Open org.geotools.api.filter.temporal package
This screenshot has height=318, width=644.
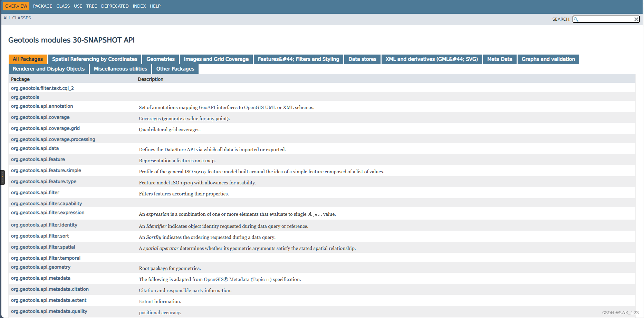[x=46, y=258]
